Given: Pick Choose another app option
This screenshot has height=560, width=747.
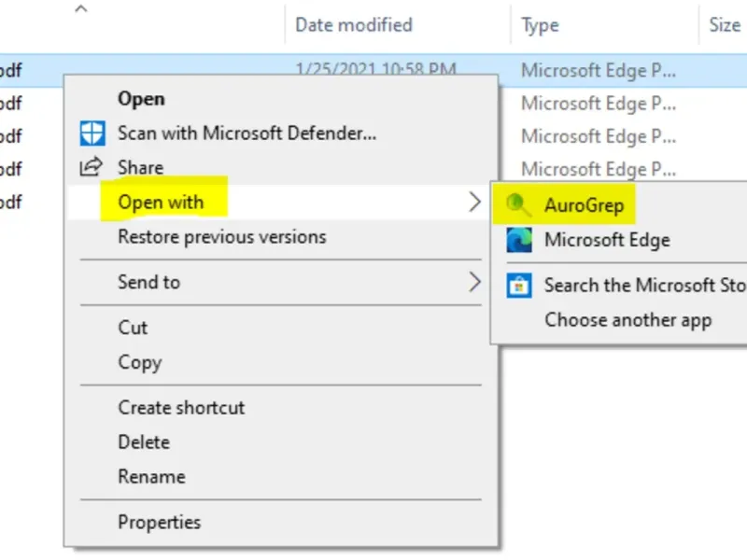Looking at the screenshot, I should [627, 320].
